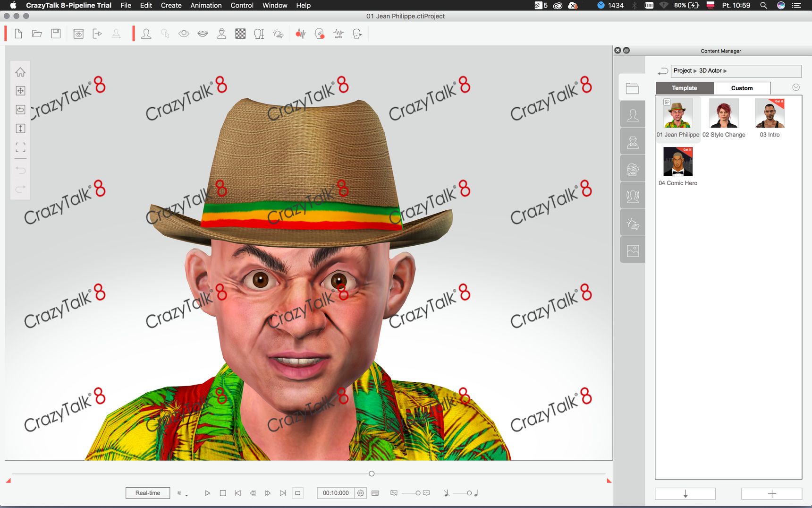Click the Home view icon

coord(20,72)
